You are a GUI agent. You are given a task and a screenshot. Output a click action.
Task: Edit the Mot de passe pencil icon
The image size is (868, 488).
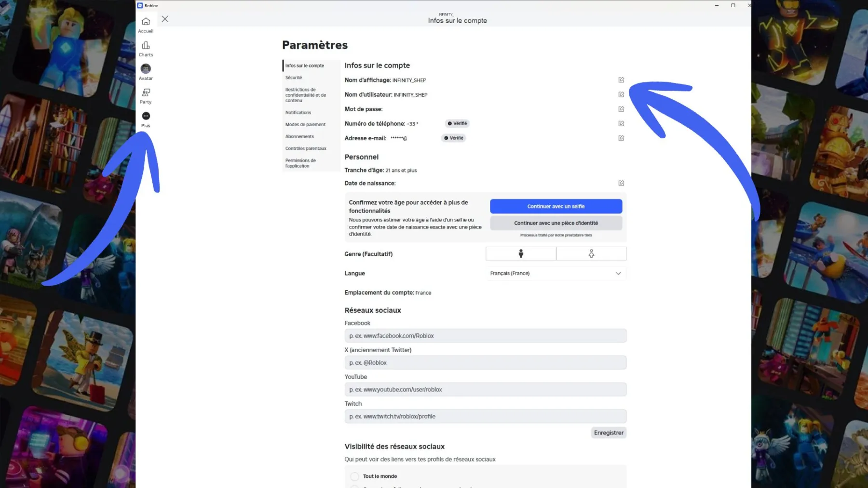click(621, 109)
